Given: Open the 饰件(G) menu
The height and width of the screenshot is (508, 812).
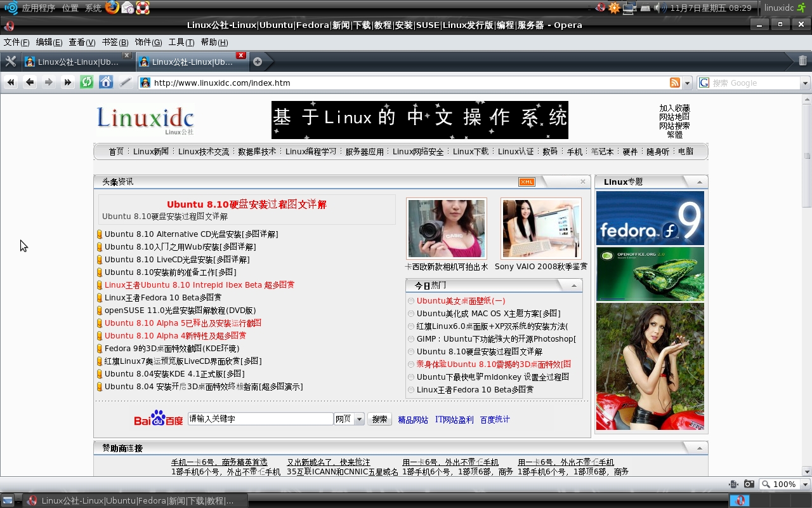Looking at the screenshot, I should (148, 43).
